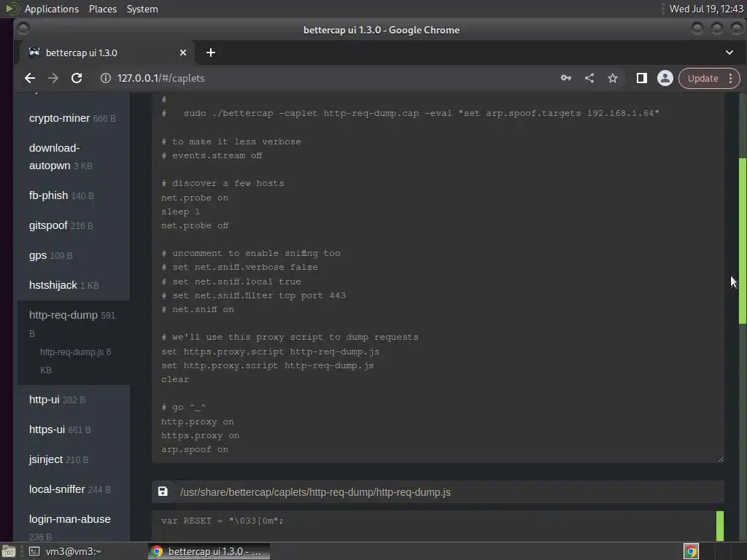747x560 pixels.
Task: Click the line 'https.proxy on'
Action: click(x=200, y=435)
